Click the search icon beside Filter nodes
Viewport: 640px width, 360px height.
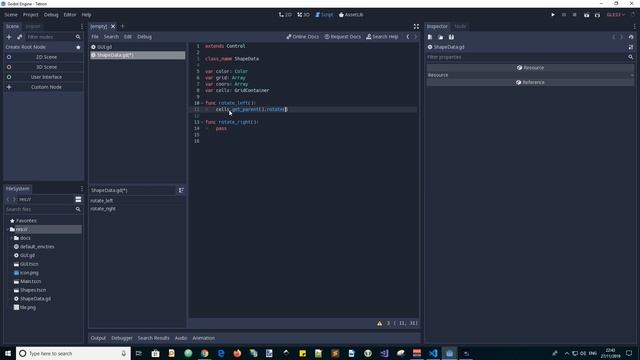(x=78, y=37)
